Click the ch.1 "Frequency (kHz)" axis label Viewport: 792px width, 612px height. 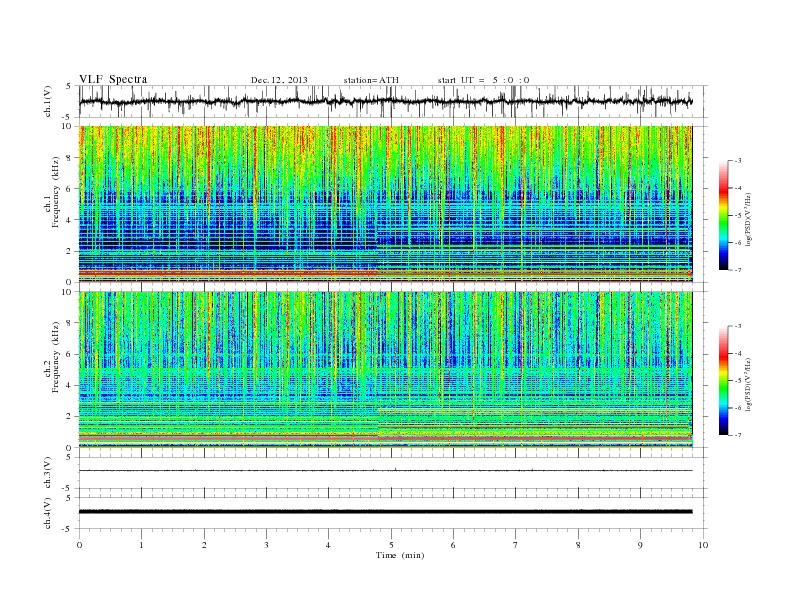[55, 192]
